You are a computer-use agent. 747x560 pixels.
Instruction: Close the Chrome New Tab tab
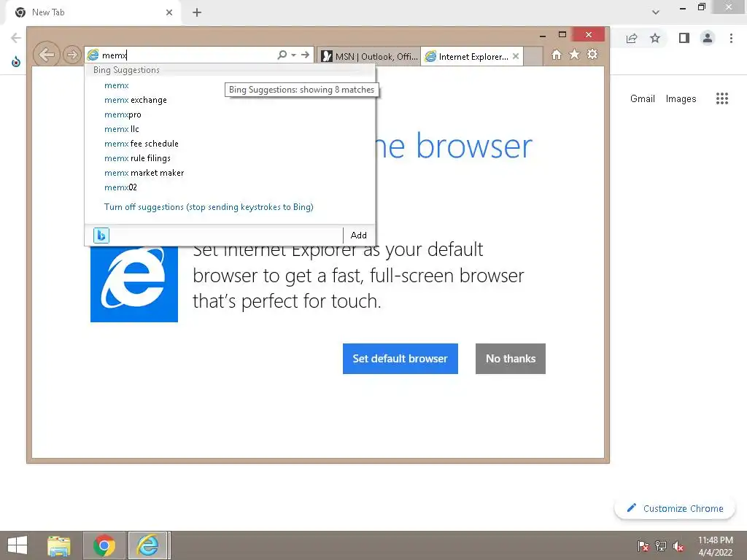(x=169, y=12)
